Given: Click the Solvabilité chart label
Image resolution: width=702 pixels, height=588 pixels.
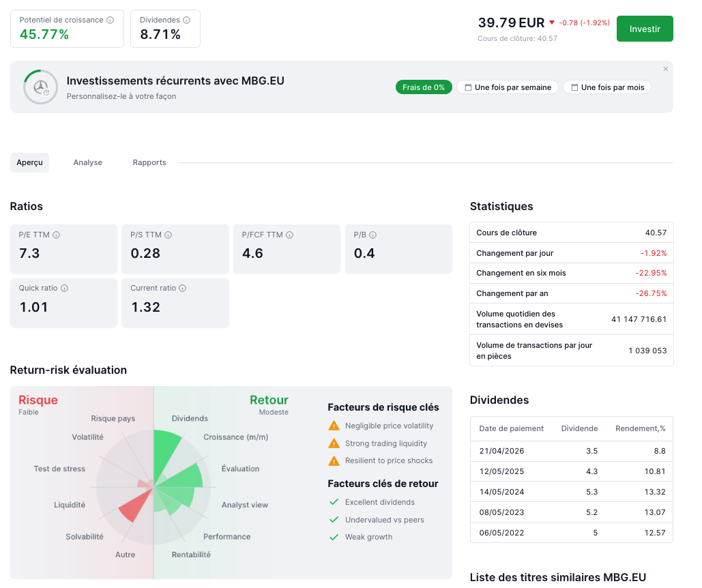Looking at the screenshot, I should pos(85,537).
